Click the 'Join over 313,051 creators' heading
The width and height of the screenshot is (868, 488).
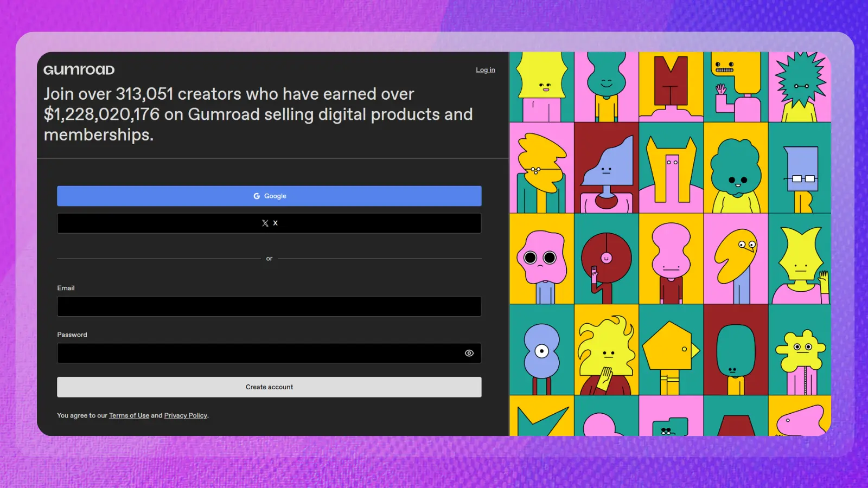coord(258,114)
